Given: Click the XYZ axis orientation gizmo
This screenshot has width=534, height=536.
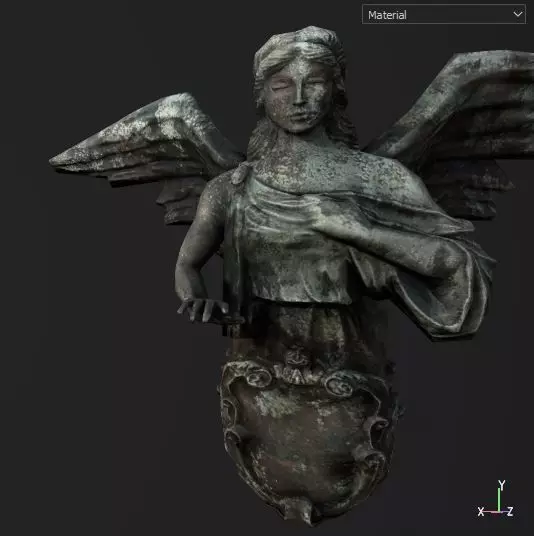Looking at the screenshot, I should coord(496,499).
